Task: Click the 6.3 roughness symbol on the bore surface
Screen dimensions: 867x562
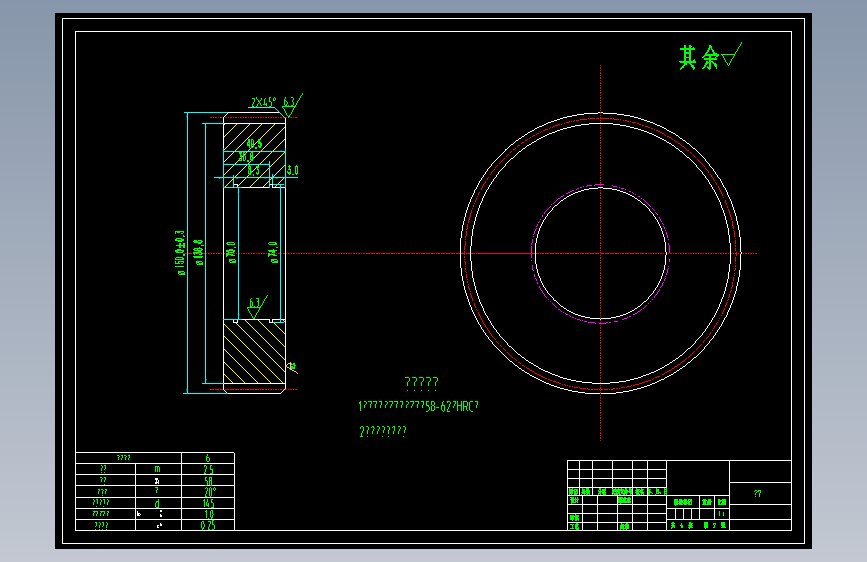Action: click(x=257, y=307)
